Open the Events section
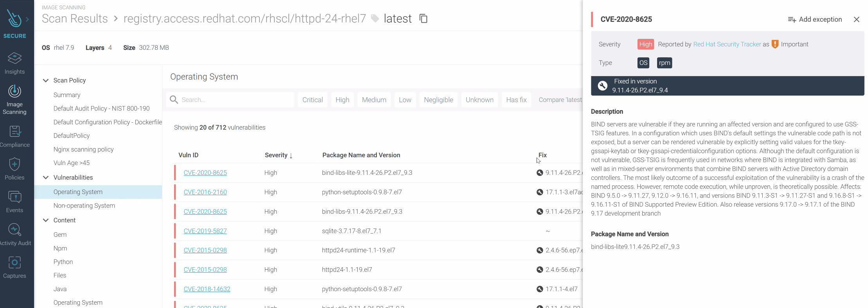The height and width of the screenshot is (308, 868). click(x=14, y=202)
